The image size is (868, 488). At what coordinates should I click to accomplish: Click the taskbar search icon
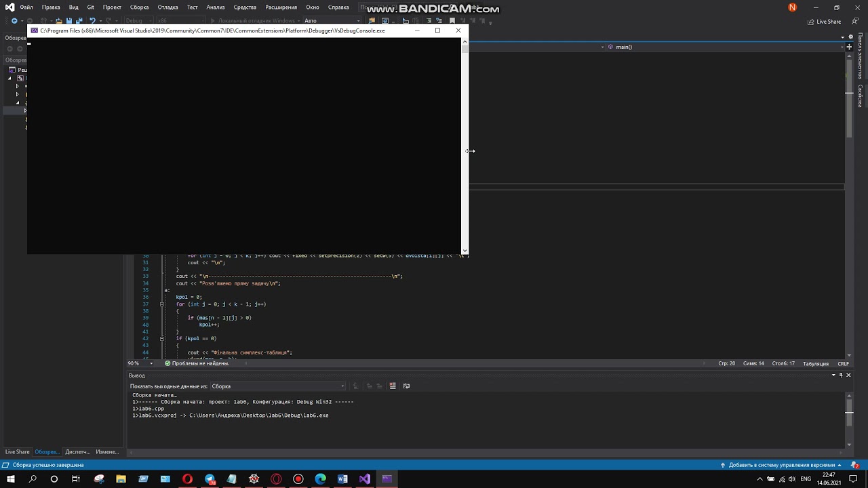point(33,479)
